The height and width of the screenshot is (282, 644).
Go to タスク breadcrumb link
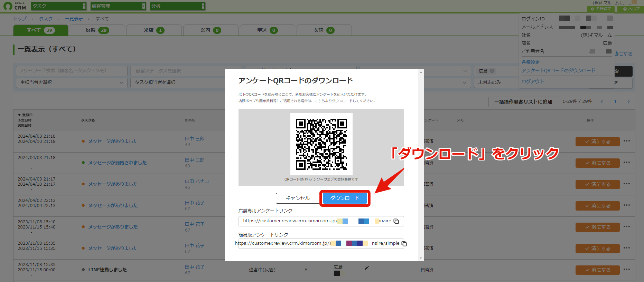click(46, 19)
